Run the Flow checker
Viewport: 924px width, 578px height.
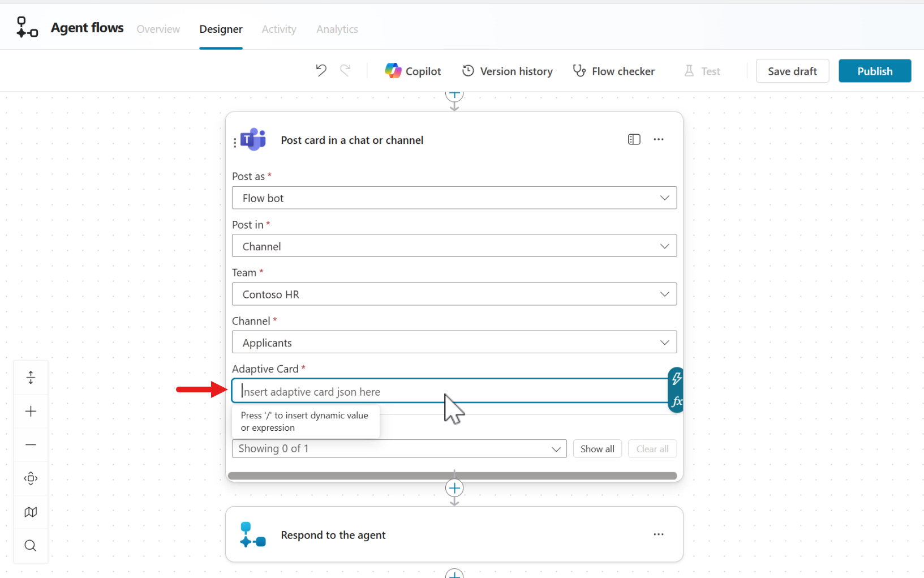tap(613, 71)
